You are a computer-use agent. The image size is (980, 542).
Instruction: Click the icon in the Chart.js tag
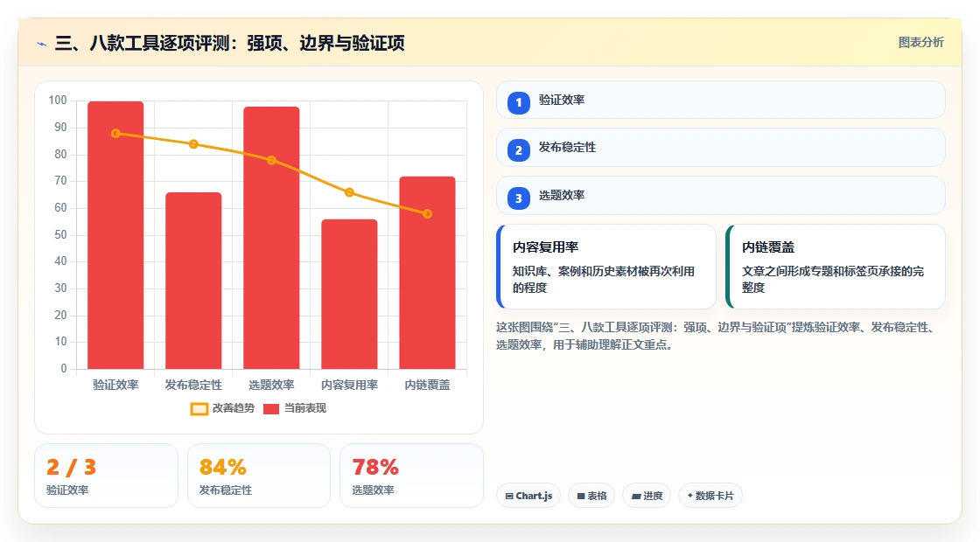pyautogui.click(x=509, y=496)
